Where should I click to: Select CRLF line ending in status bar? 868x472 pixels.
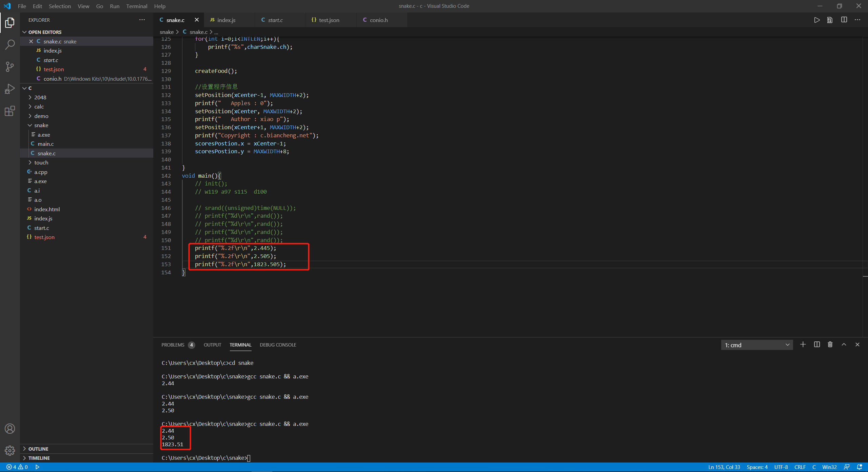pyautogui.click(x=800, y=467)
